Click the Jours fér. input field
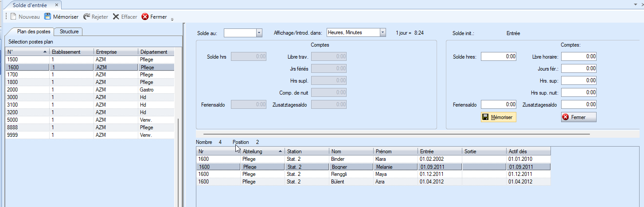 pos(578,68)
